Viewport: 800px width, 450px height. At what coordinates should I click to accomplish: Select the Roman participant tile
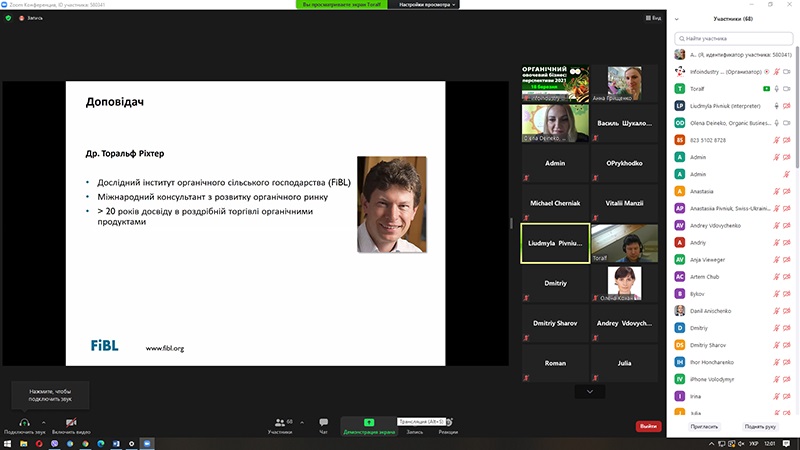pos(555,363)
